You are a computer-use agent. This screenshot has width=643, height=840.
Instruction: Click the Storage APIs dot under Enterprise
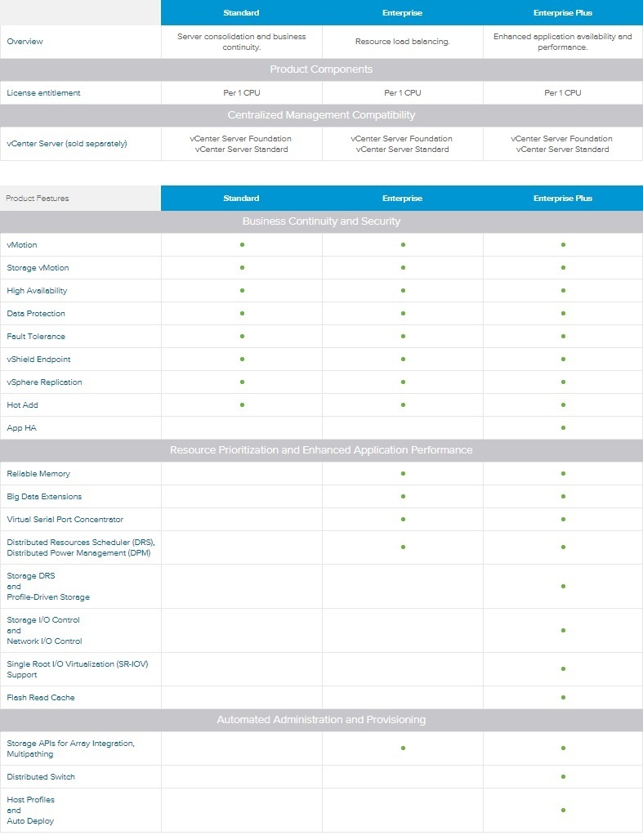point(403,748)
